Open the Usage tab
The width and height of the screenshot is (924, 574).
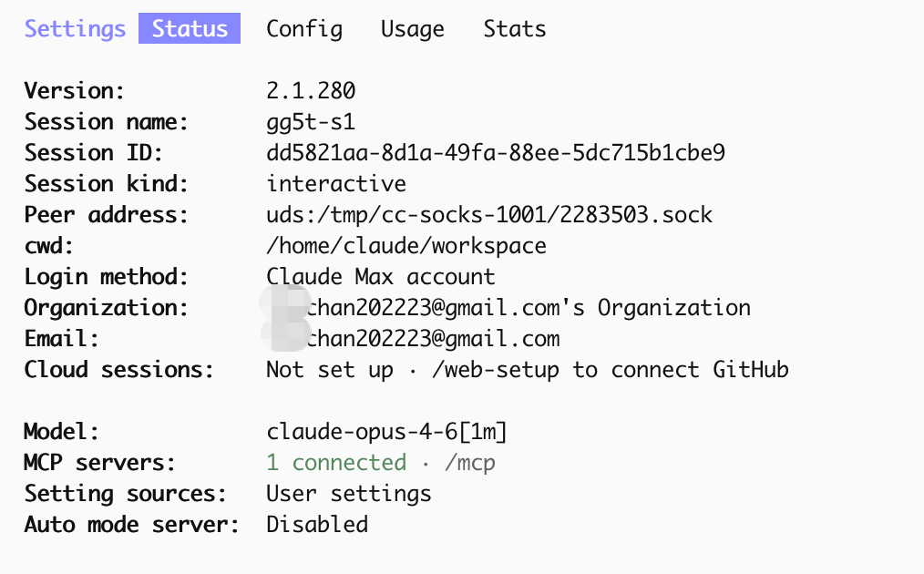(413, 29)
